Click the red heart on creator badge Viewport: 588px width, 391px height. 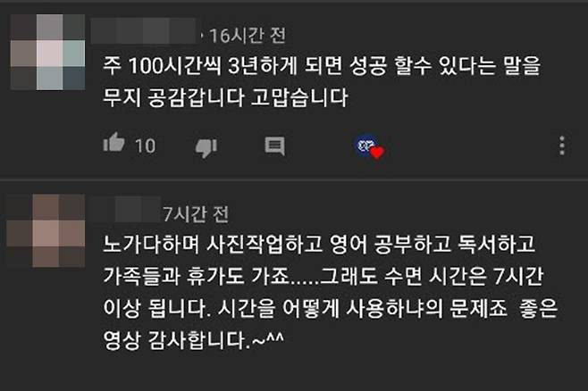pyautogui.click(x=377, y=152)
